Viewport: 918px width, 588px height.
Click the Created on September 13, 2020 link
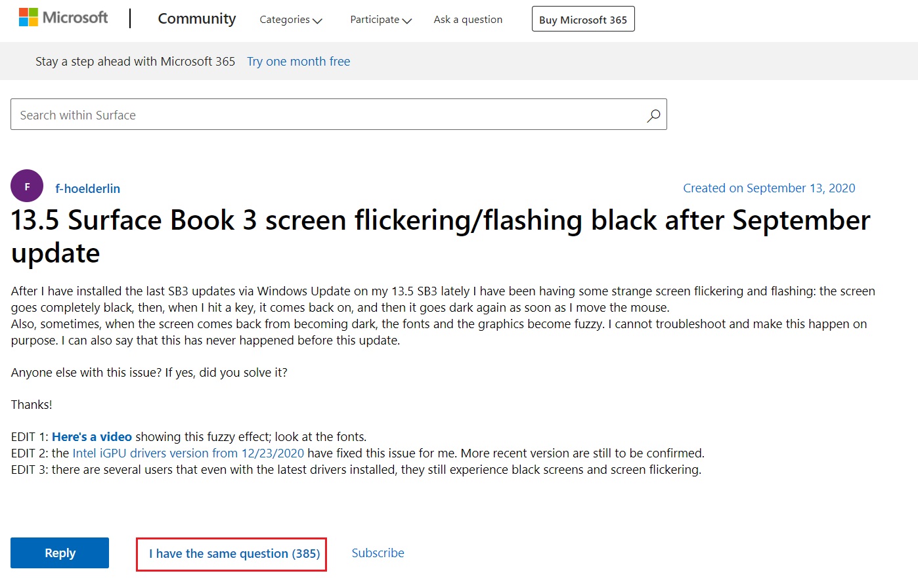click(x=769, y=188)
